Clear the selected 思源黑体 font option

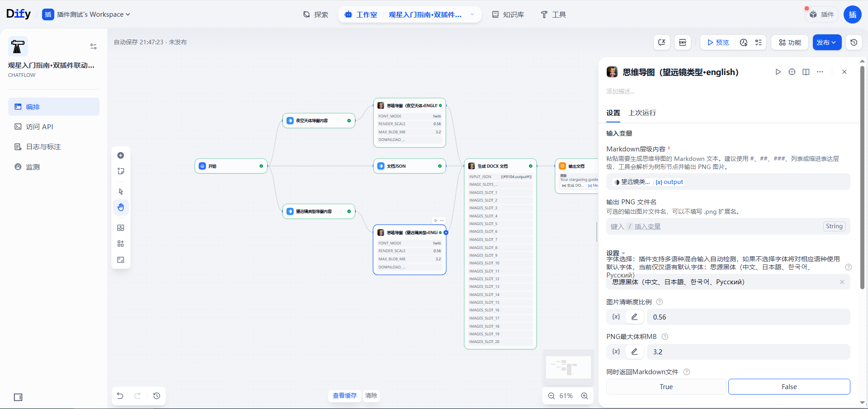click(x=842, y=282)
